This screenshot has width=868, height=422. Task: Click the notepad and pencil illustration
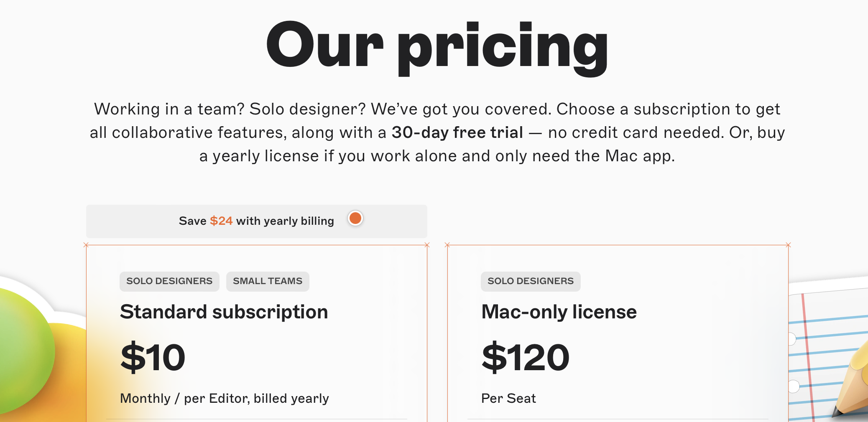point(828,355)
